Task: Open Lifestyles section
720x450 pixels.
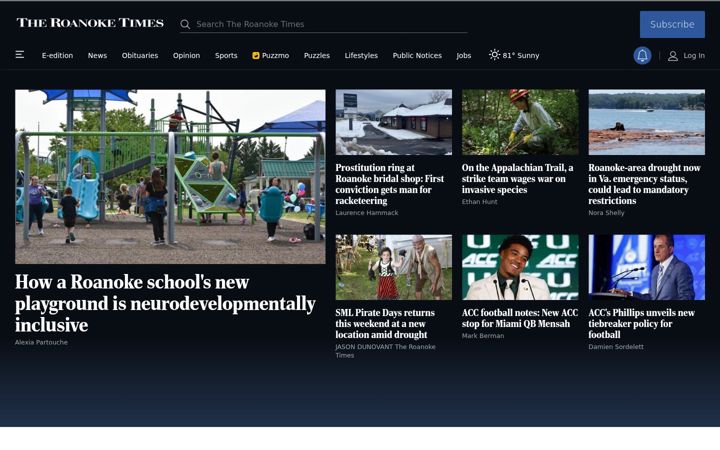Action: pyautogui.click(x=361, y=56)
